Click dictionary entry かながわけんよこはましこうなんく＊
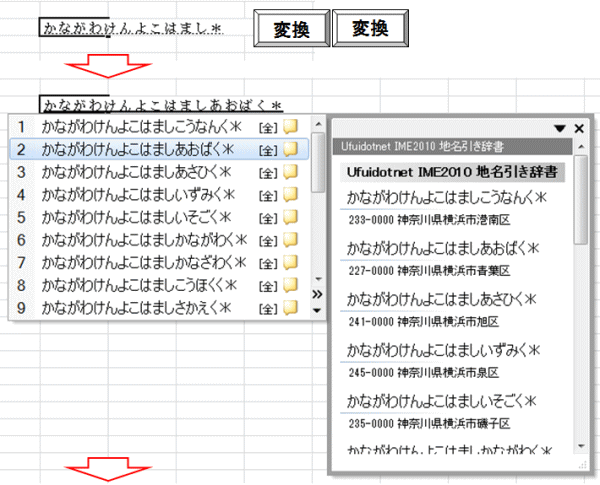Viewport: 600px width, 485px height. pyautogui.click(x=447, y=198)
